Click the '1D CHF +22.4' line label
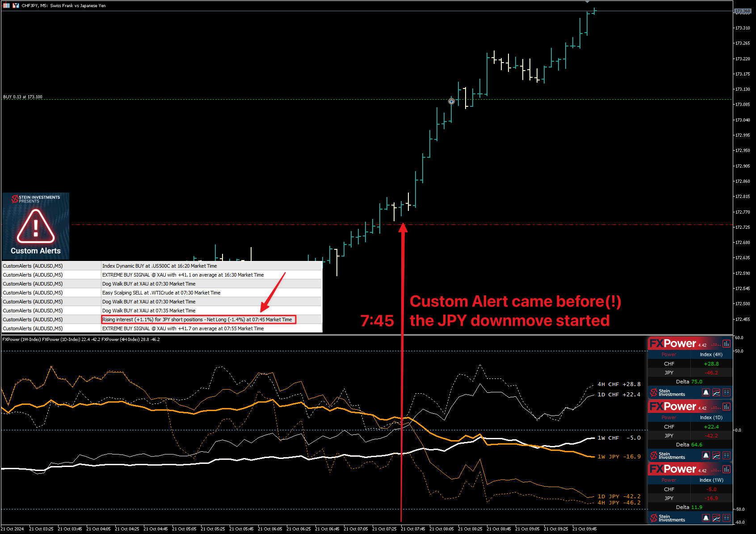Screen dimensions: 756x534 [x=619, y=395]
